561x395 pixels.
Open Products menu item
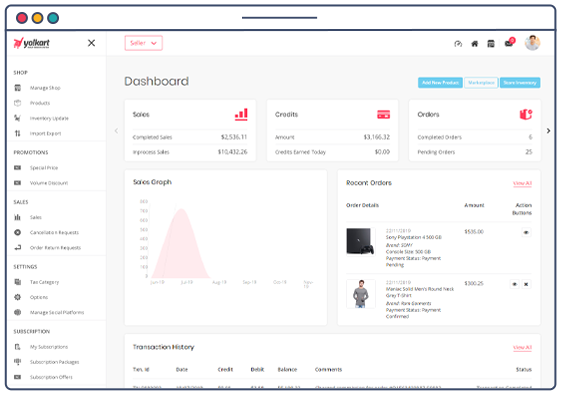click(x=40, y=103)
